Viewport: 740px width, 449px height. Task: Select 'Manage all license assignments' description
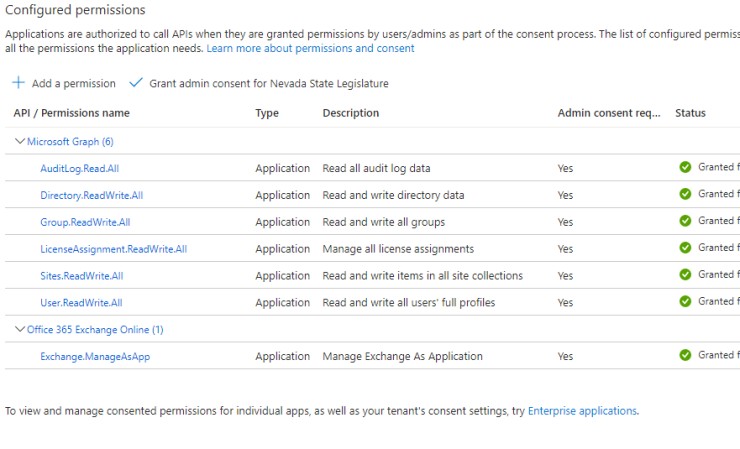pos(398,249)
